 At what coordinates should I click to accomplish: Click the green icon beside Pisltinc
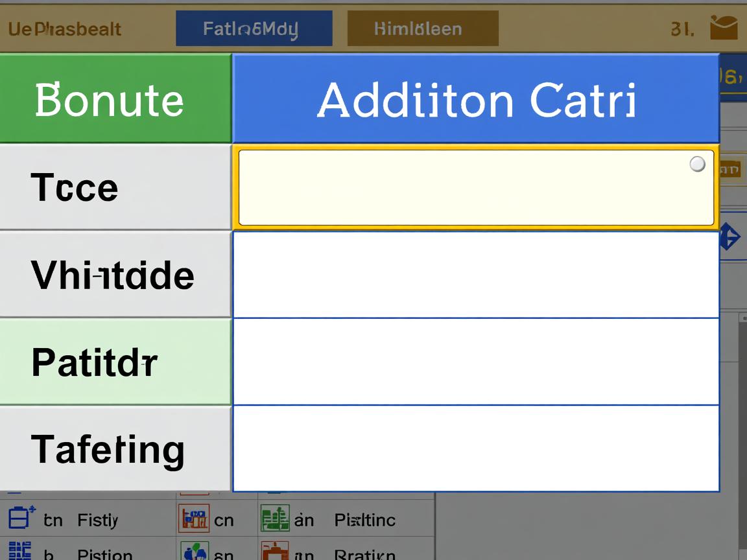(x=275, y=519)
